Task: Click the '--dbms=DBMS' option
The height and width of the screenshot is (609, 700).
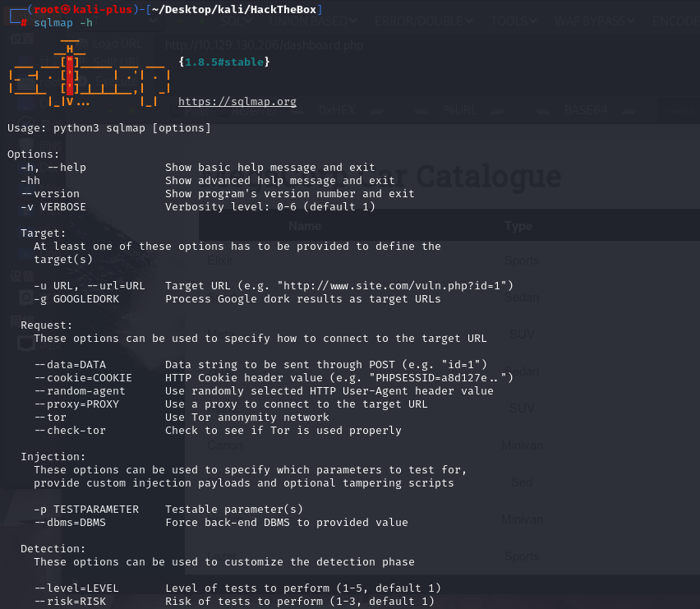Action: click(x=70, y=523)
